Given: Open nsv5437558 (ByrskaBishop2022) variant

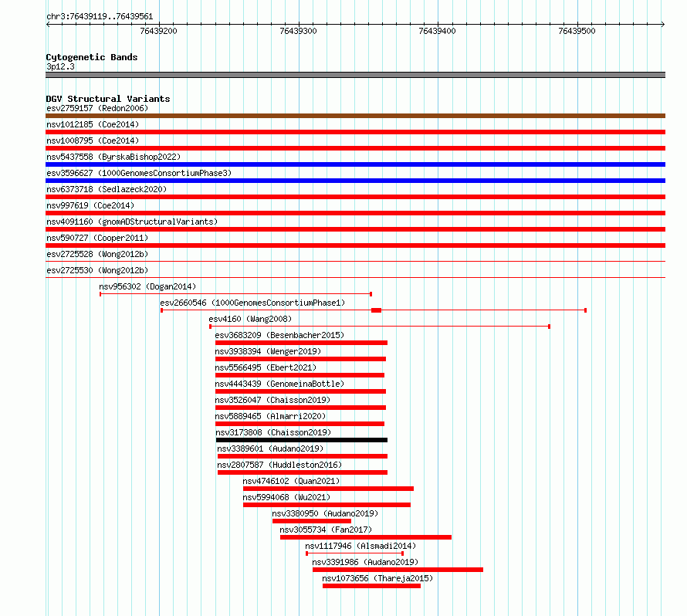Looking at the screenshot, I should [x=113, y=157].
